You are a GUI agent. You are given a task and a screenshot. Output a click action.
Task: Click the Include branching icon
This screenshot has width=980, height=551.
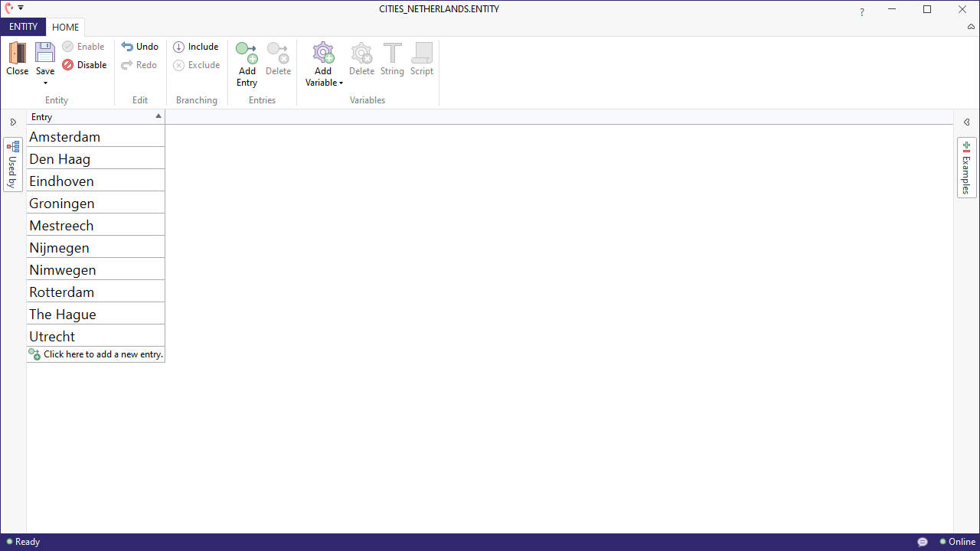tap(179, 47)
